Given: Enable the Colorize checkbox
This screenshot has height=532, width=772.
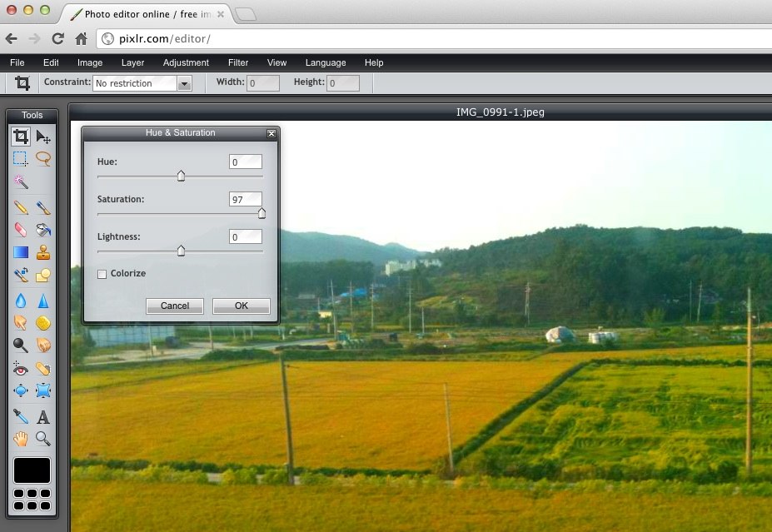Looking at the screenshot, I should coord(102,274).
